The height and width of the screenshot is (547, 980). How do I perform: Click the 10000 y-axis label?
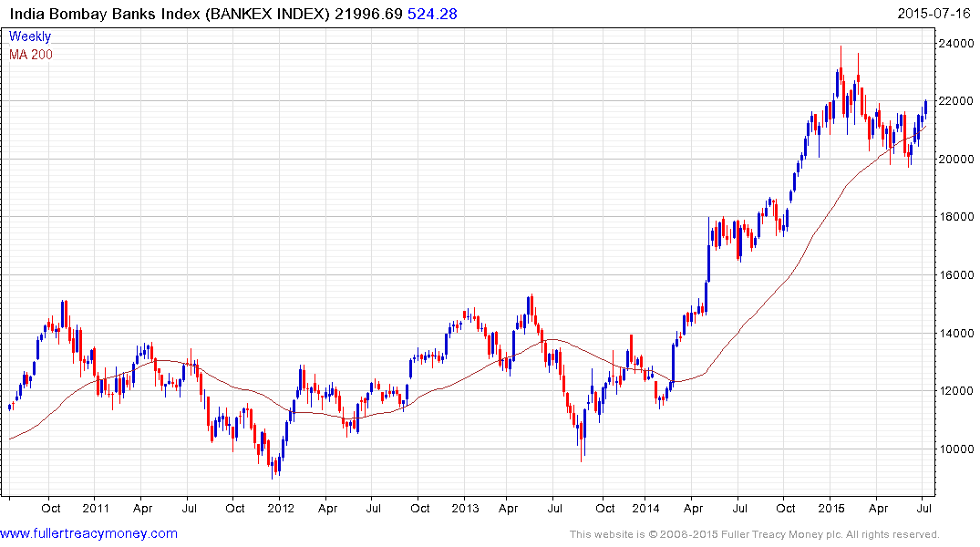955,449
